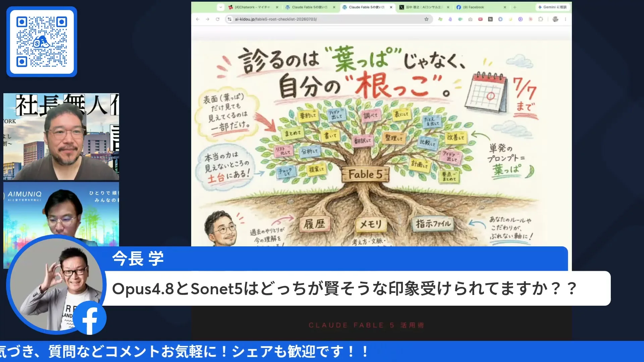Click the Facebook logo badge
Screen dimensions: 644x362
click(x=90, y=318)
